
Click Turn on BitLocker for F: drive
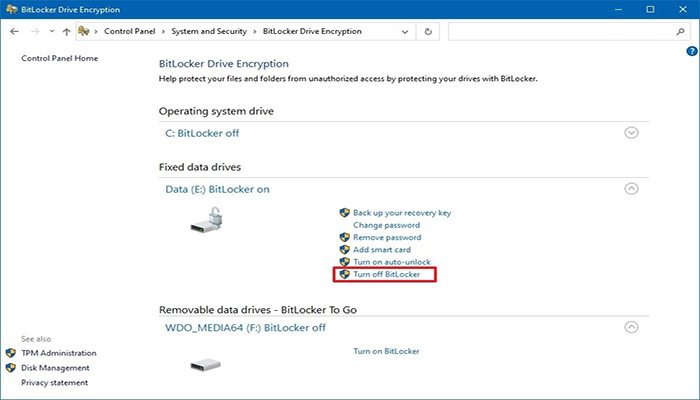(387, 352)
